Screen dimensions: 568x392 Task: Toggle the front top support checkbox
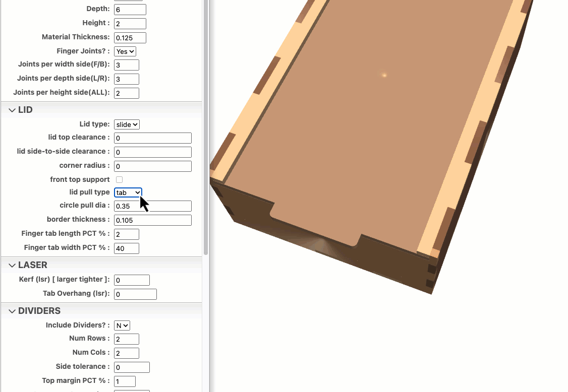click(x=119, y=179)
